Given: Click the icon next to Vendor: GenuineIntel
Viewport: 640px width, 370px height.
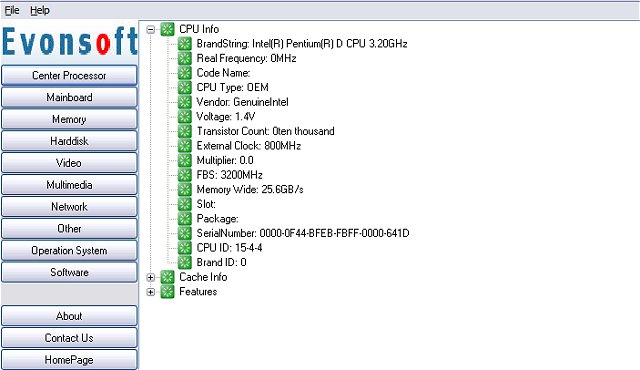Looking at the screenshot, I should 184,102.
